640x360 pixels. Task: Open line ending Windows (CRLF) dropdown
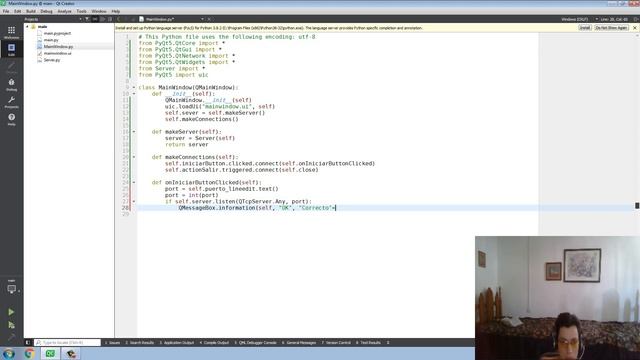pos(579,19)
